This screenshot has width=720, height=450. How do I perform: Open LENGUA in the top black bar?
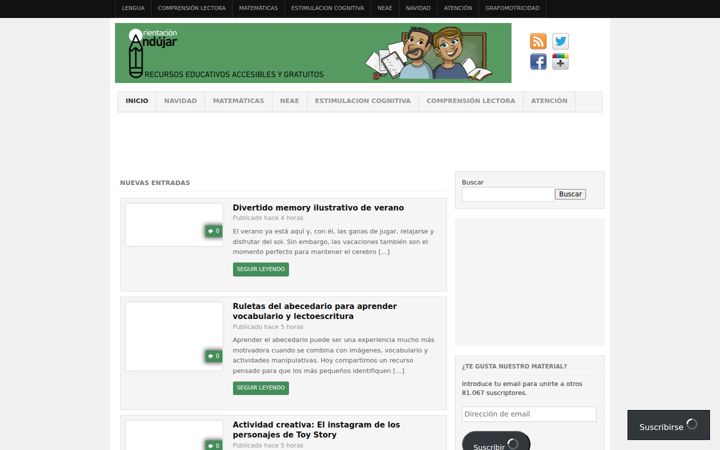(x=133, y=8)
